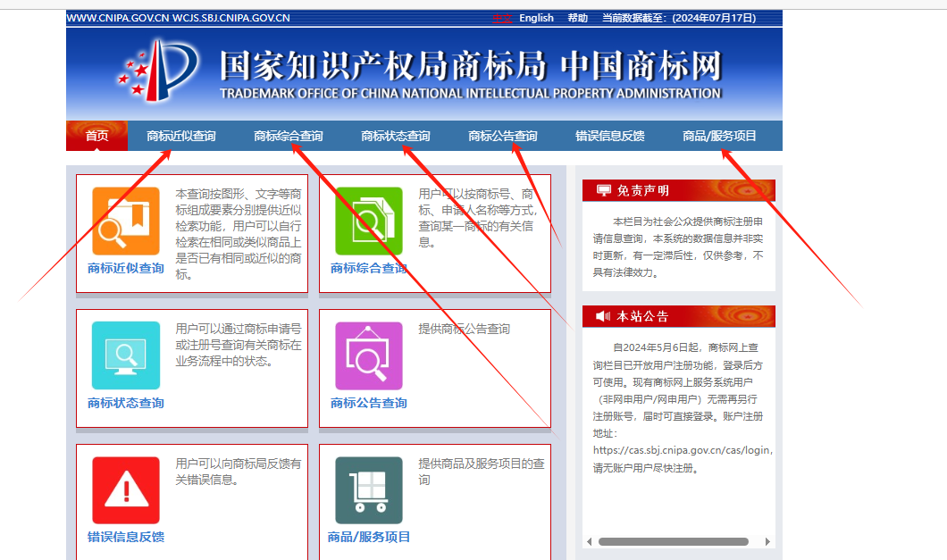This screenshot has height=560, width=947.
Task: Click the 提供商标公告查询 description text
Action: tap(465, 330)
